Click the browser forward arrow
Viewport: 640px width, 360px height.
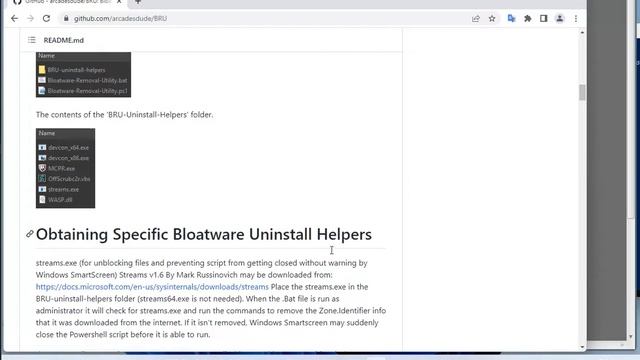coord(30,18)
